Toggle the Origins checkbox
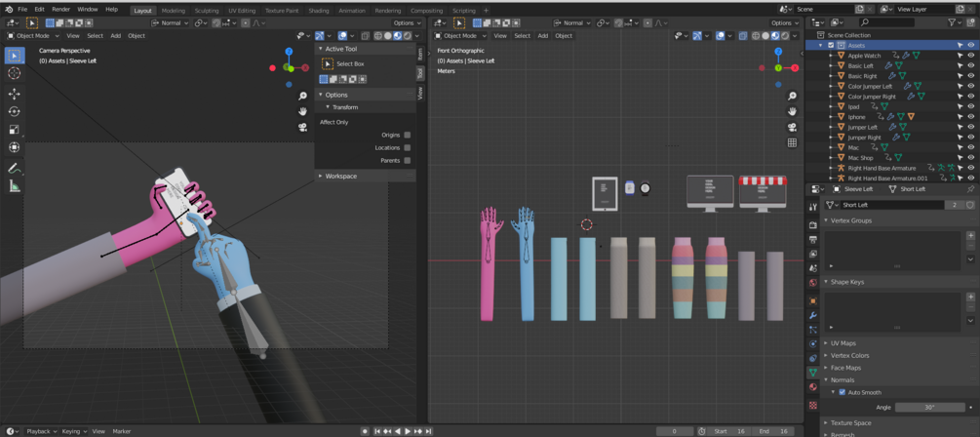Image resolution: width=980 pixels, height=437 pixels. [408, 135]
